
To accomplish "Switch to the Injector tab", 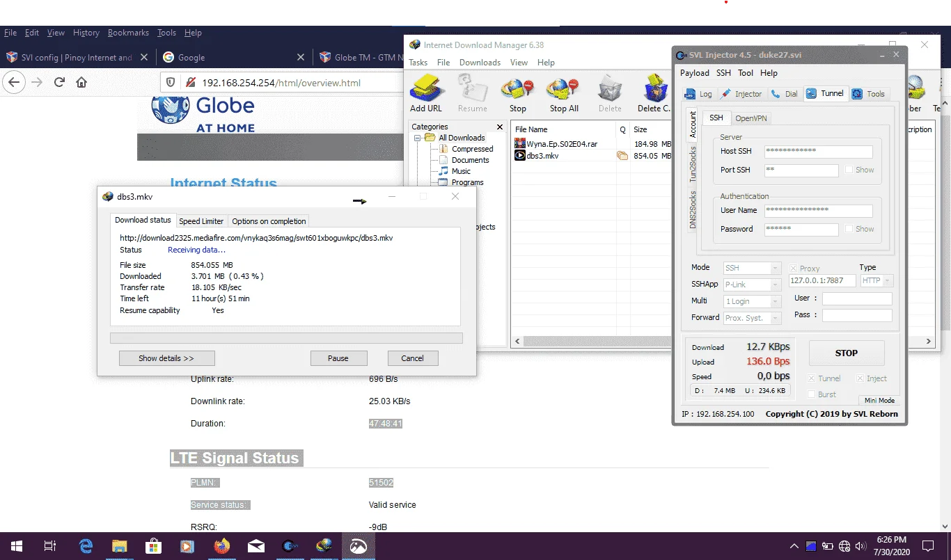I will (x=741, y=94).
